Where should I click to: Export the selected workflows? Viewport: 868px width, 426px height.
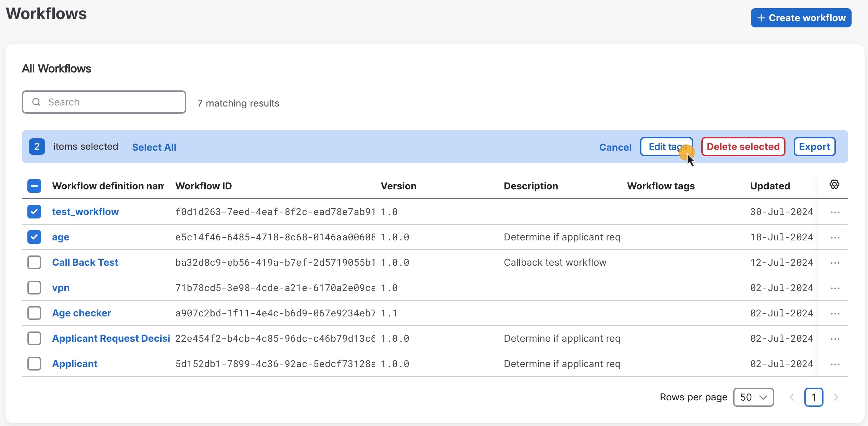tap(814, 147)
